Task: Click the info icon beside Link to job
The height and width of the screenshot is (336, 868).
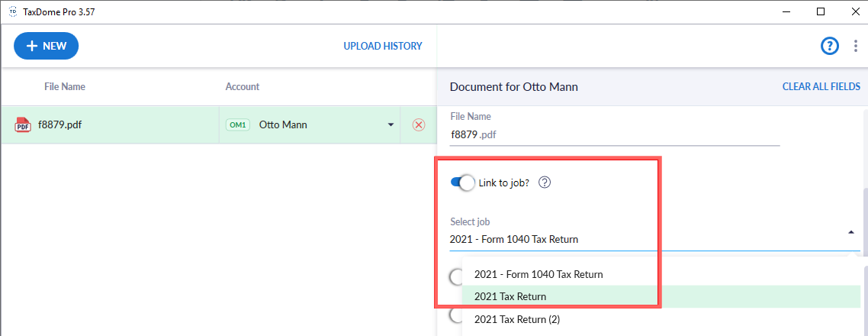Action: (x=545, y=183)
